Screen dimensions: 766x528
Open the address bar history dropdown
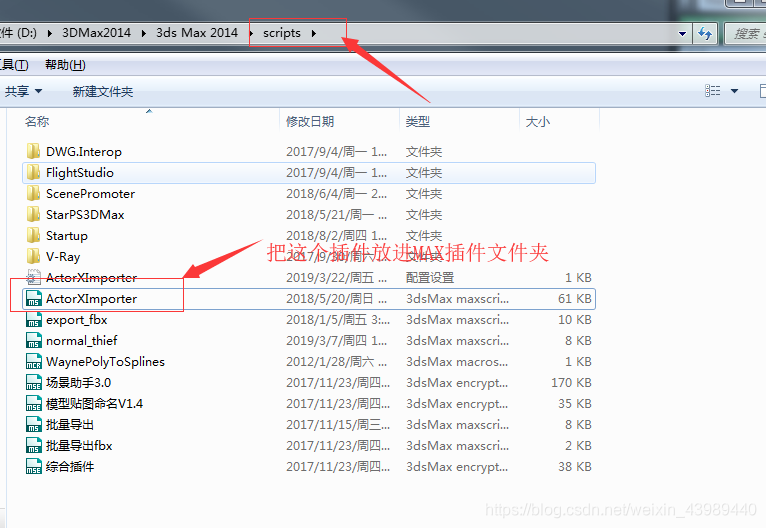(682, 34)
